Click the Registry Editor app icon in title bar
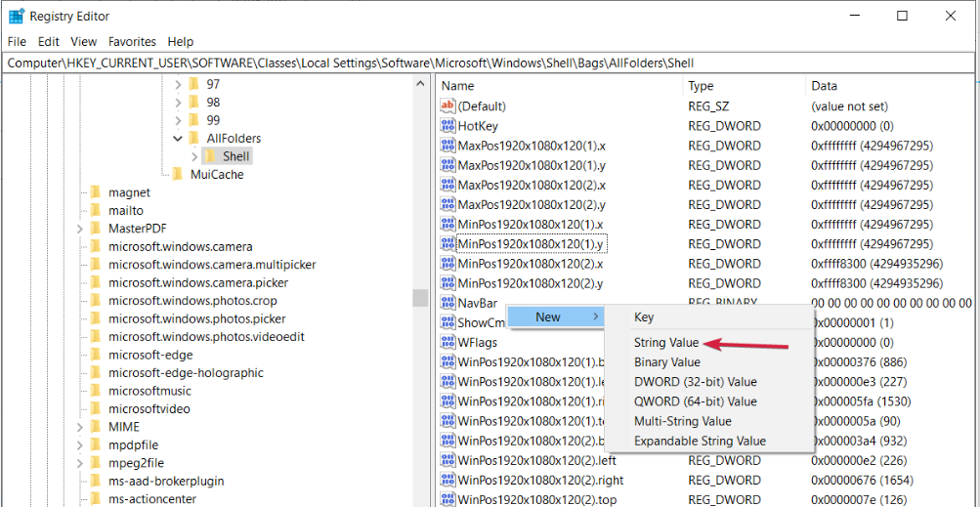This screenshot has height=507, width=980. 17,17
